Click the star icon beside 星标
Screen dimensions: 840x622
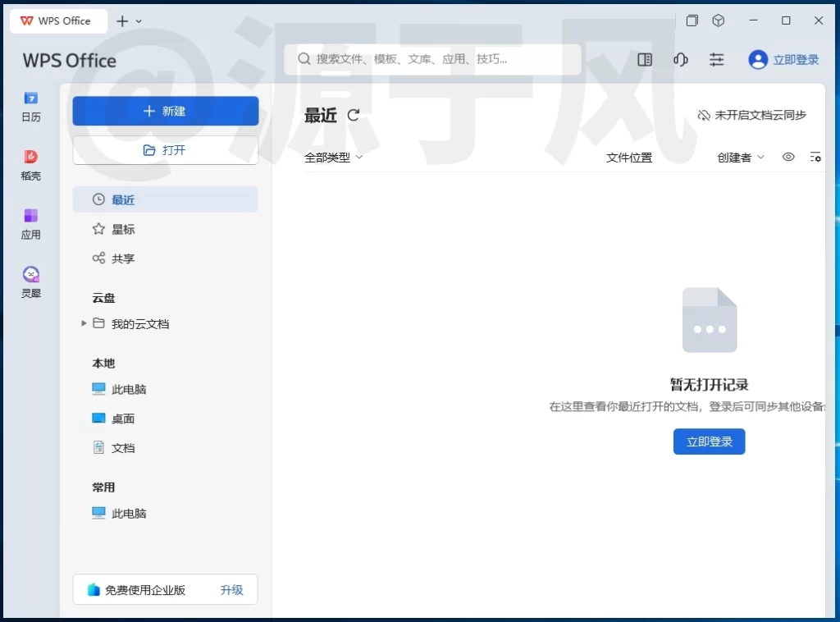98,229
